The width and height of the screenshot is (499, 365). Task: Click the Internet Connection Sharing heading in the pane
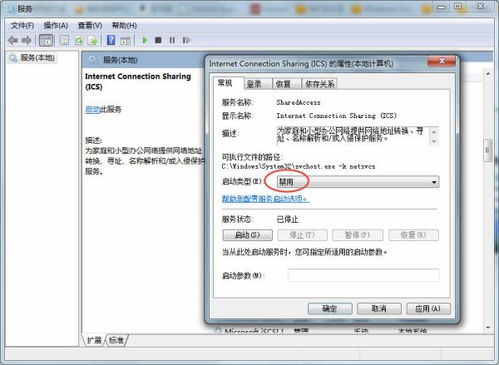click(x=138, y=81)
